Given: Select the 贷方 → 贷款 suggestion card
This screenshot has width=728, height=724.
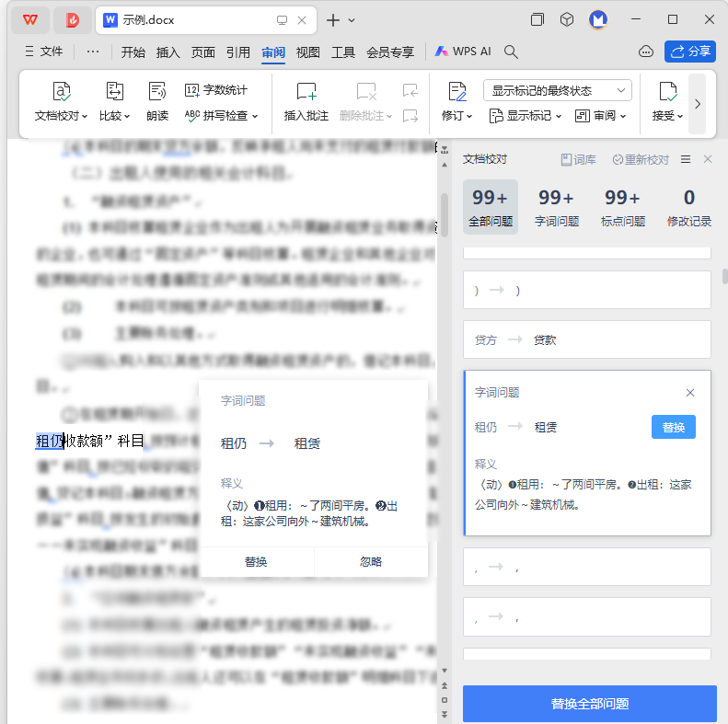Looking at the screenshot, I should point(586,339).
